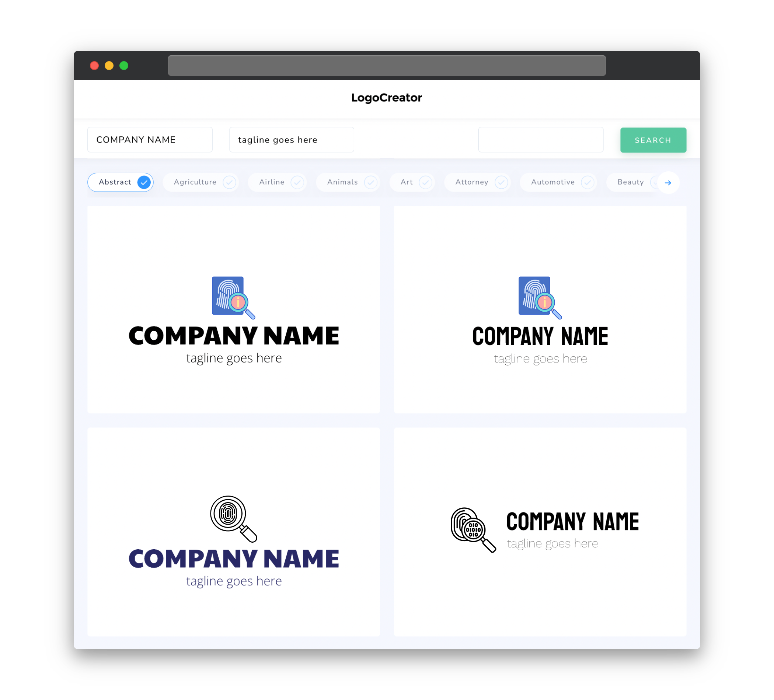
Task: Click the SEARCH button
Action: coord(653,140)
